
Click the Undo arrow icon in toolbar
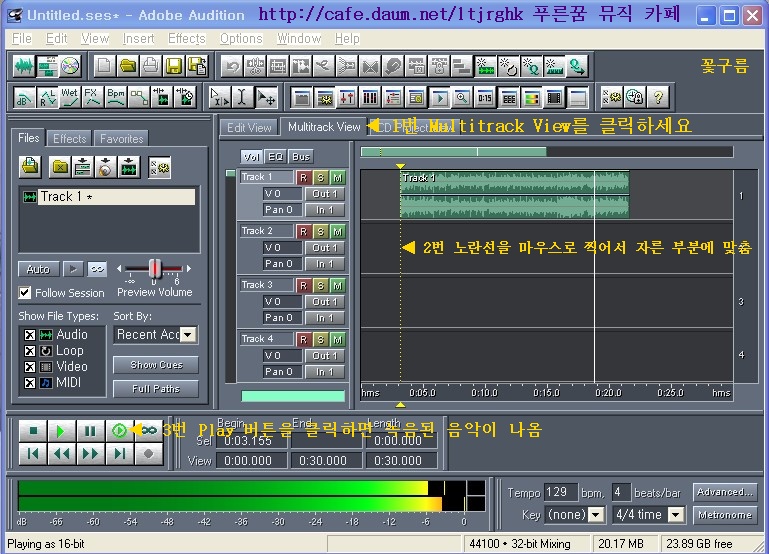tap(232, 66)
